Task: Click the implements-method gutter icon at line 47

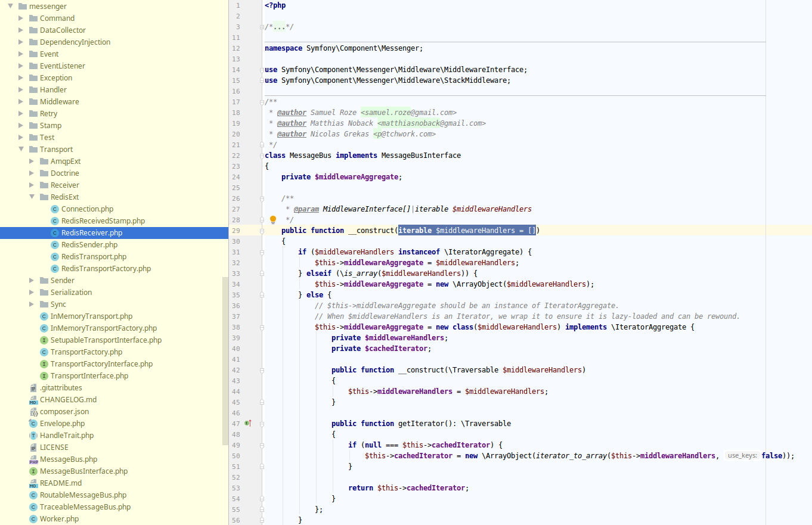Action: coord(248,423)
